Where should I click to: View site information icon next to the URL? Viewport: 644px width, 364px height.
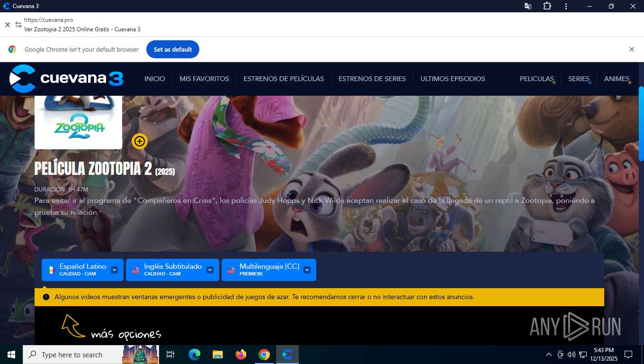pos(18,24)
